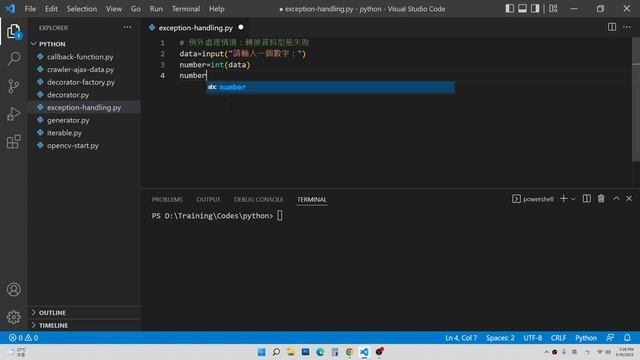Screen dimensions: 640x360
Task: Click Ln 4, Col 7 cursor position
Action: pos(461,338)
